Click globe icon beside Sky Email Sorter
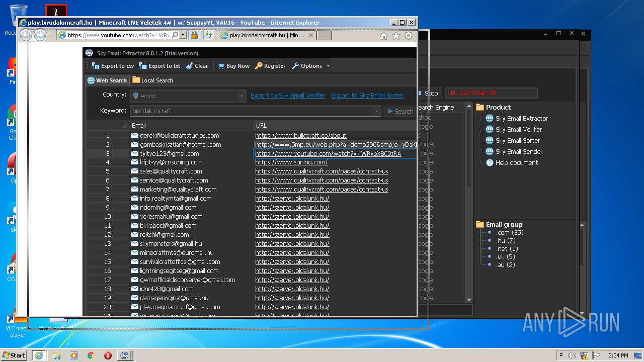The width and height of the screenshot is (644, 362). pos(489,140)
